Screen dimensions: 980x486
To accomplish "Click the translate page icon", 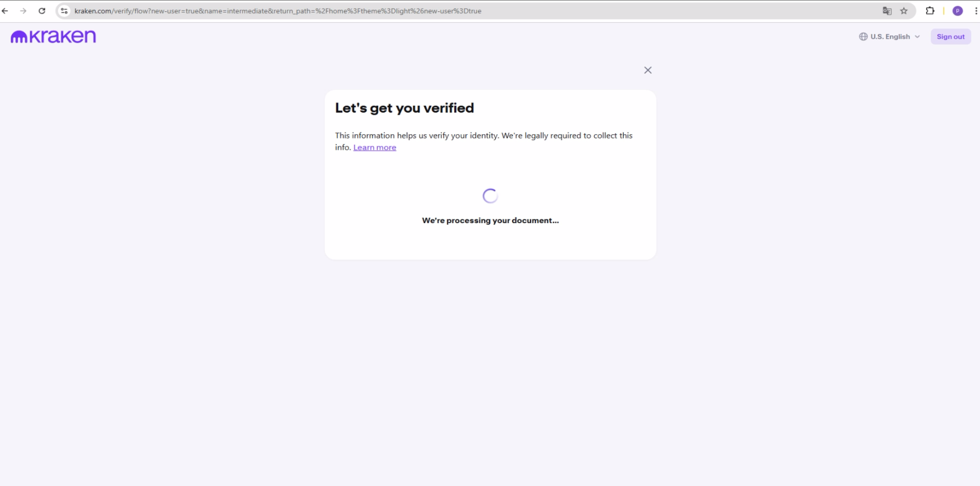I will pyautogui.click(x=887, y=11).
